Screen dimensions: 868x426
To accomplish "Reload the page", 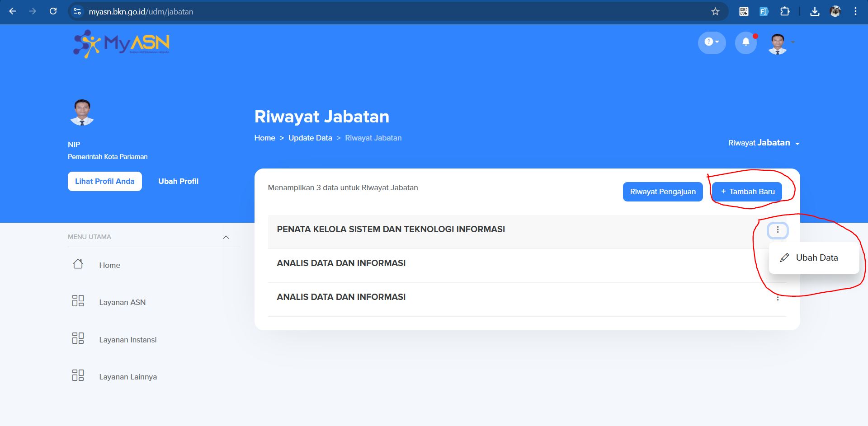I will click(x=53, y=12).
